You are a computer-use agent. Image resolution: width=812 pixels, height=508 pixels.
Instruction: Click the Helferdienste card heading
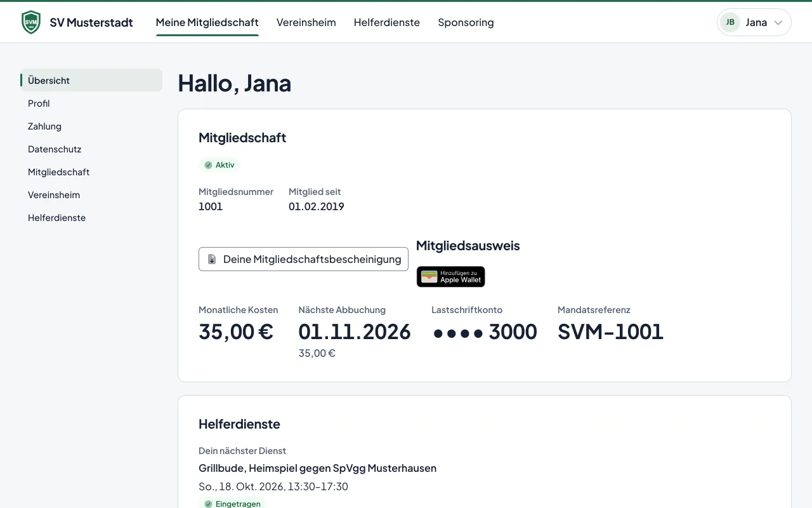tap(239, 424)
